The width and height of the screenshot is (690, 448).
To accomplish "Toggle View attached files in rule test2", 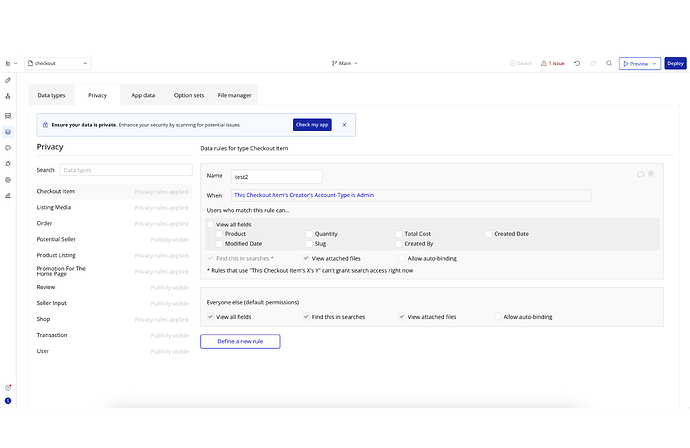I will coord(306,258).
